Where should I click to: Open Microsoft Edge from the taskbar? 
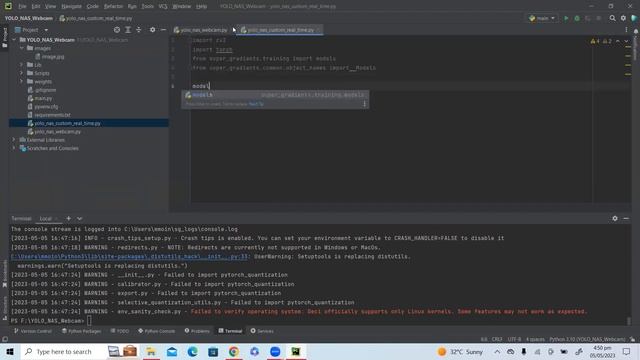[192, 351]
